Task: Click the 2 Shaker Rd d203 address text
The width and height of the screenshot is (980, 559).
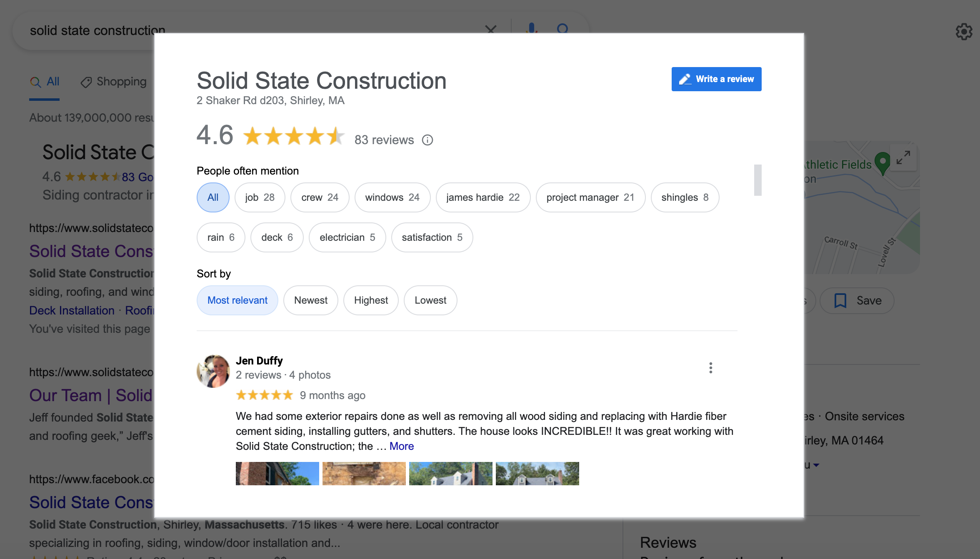Action: coord(270,101)
